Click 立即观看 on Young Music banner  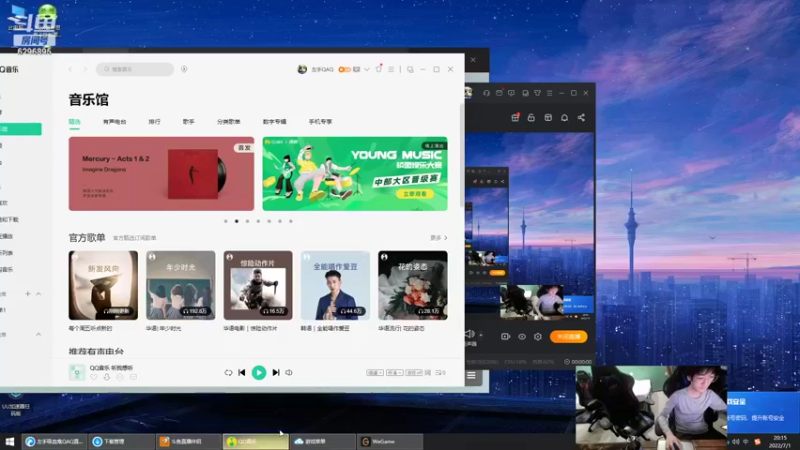coord(415,194)
